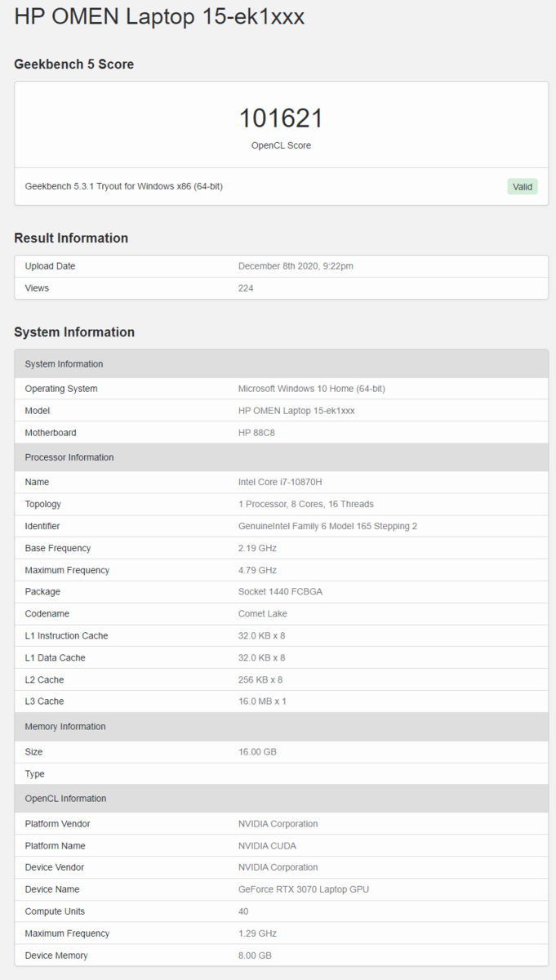Screen dimensions: 556x980
Task: Click the NVIDIA CUDA value
Action: click(267, 845)
